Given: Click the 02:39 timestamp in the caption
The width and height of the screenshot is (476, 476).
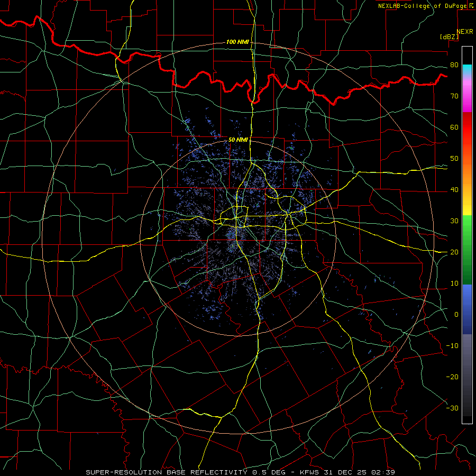Looking at the screenshot, I should 383,472.
